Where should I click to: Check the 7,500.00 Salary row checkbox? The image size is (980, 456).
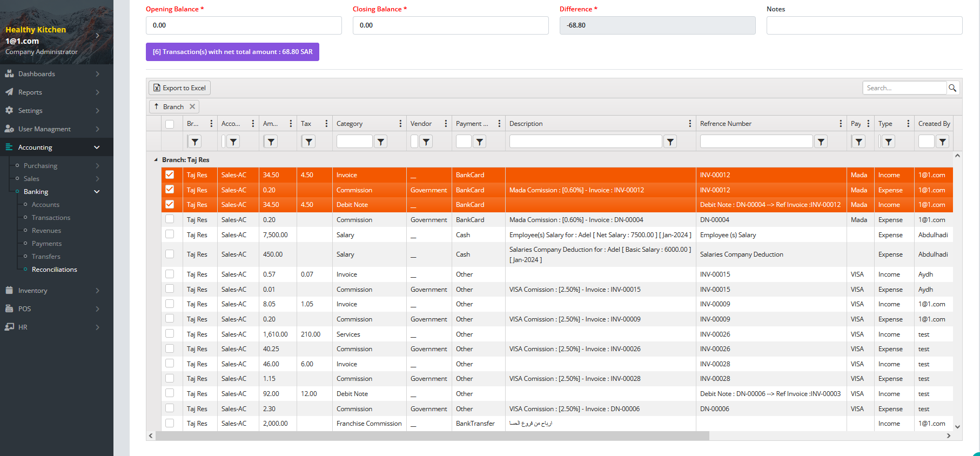(170, 234)
